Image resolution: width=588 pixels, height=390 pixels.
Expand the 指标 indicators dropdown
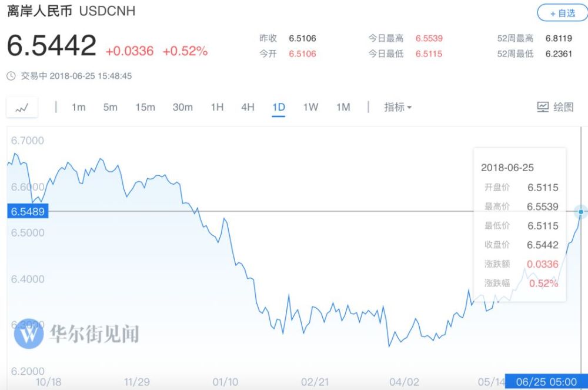tap(398, 107)
